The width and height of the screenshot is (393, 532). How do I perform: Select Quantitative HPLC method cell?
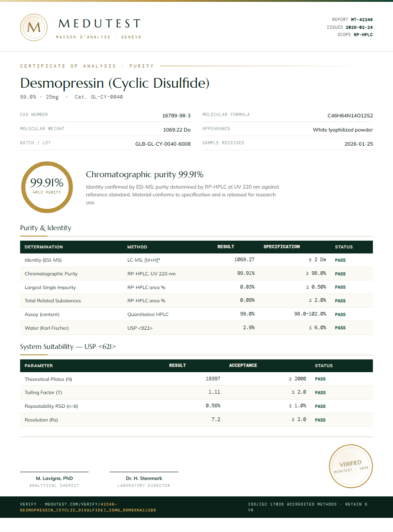coord(148,315)
